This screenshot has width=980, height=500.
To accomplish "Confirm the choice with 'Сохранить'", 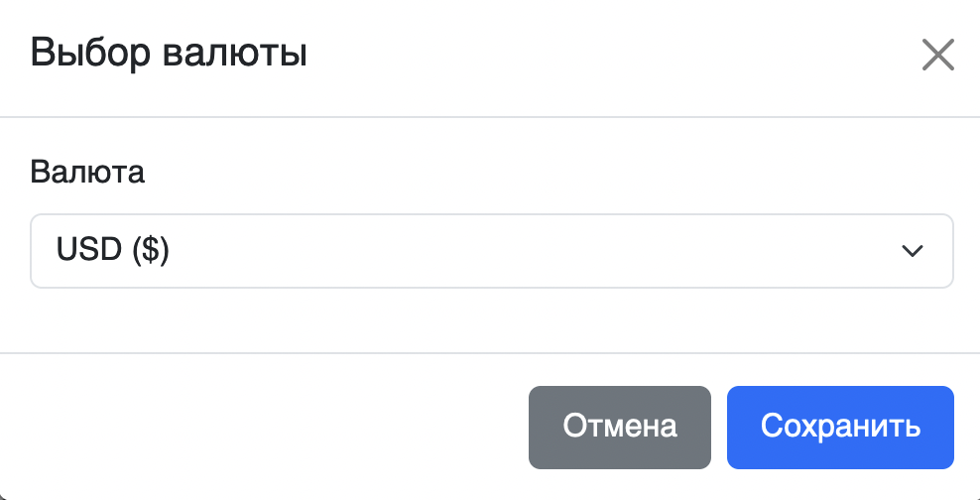I will (x=839, y=427).
